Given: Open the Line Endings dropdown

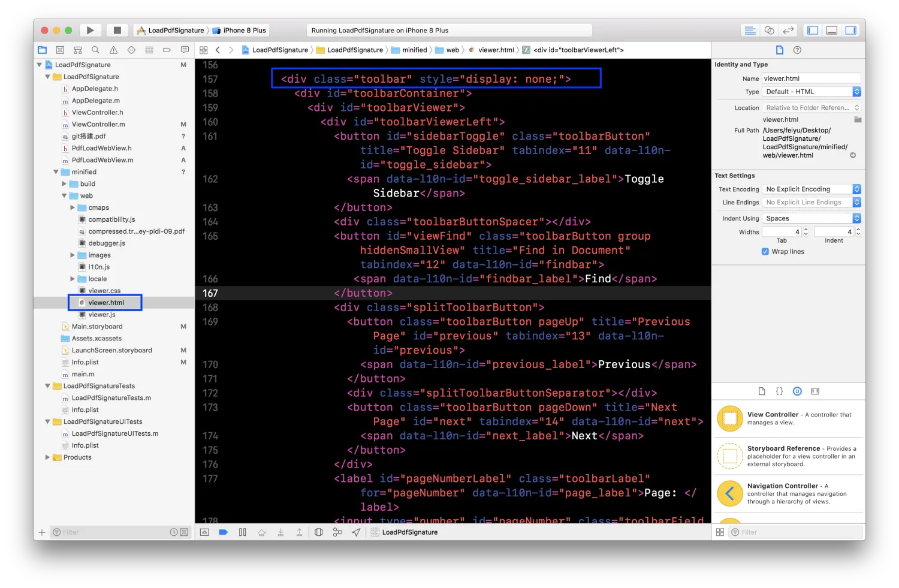Looking at the screenshot, I should [x=811, y=203].
